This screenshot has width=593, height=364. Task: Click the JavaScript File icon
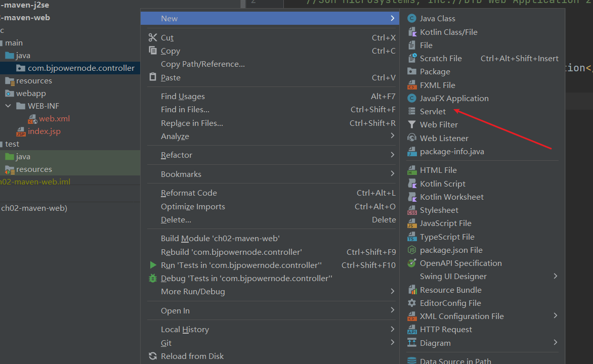coord(412,223)
